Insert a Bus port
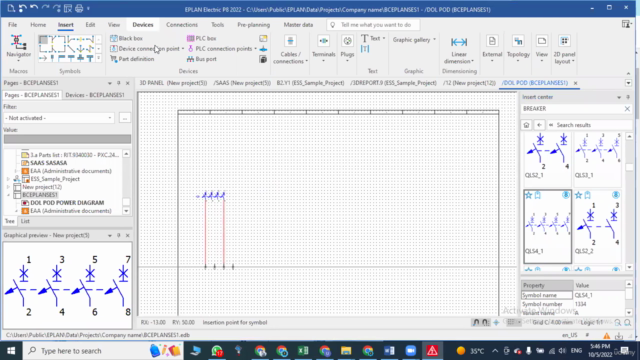Image resolution: width=640 pixels, height=360 pixels. coord(202,59)
